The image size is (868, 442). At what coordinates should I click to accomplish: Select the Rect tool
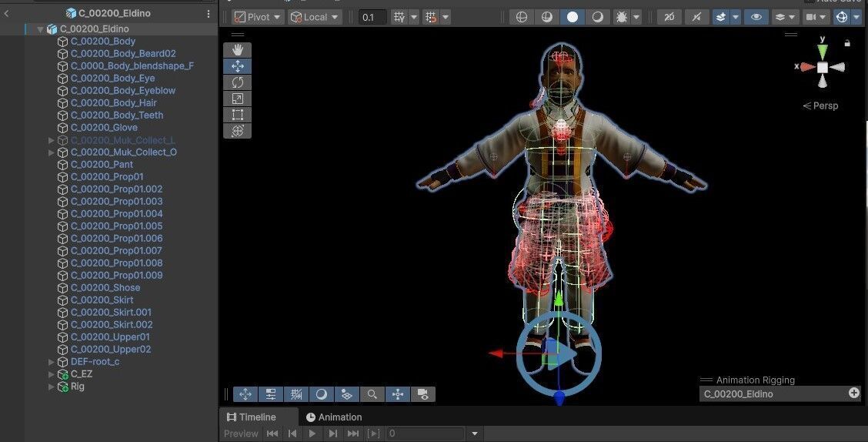click(x=238, y=115)
